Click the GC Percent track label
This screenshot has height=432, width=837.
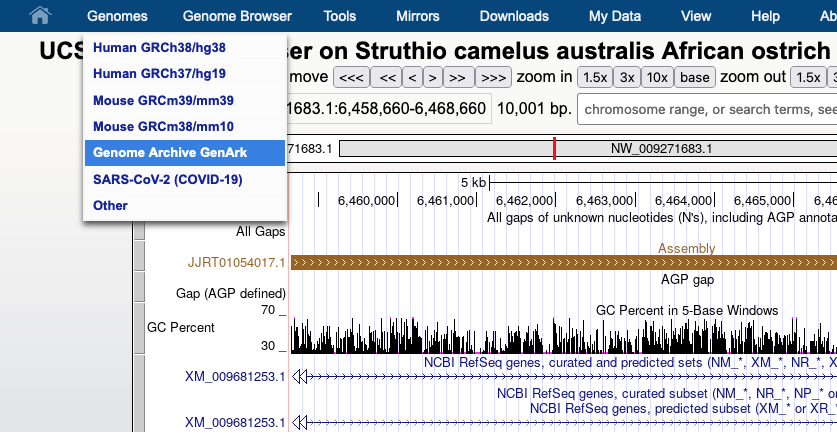tap(180, 327)
